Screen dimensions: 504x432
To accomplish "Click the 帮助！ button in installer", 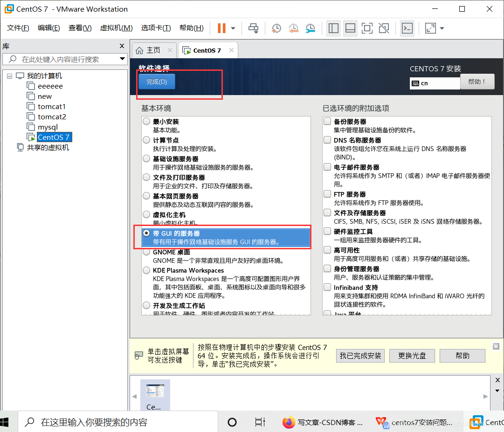I will click(x=477, y=82).
